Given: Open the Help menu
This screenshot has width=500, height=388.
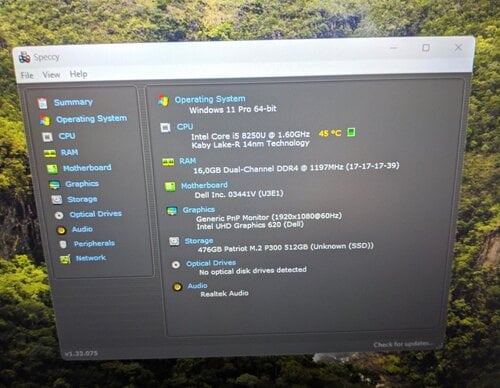Looking at the screenshot, I should click(78, 74).
